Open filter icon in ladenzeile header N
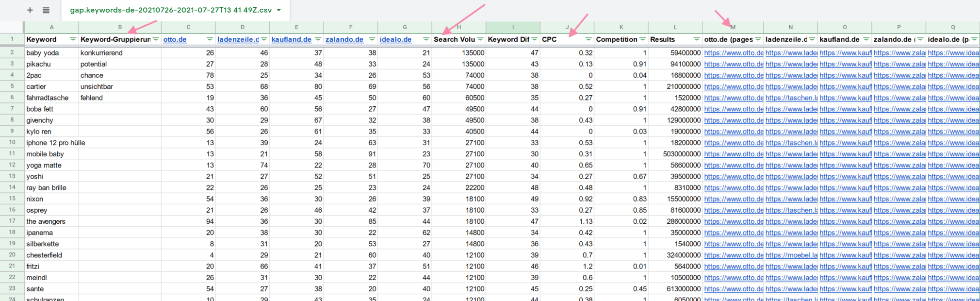This screenshot has width=980, height=301. 812,39
